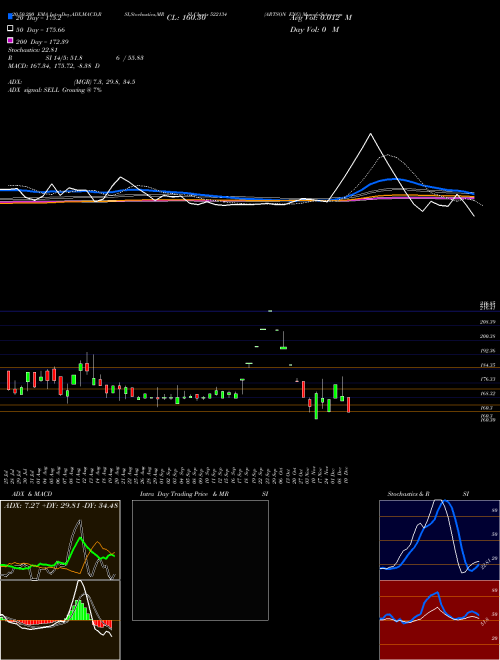Click the first red candlestick on the left

pos(8,380)
